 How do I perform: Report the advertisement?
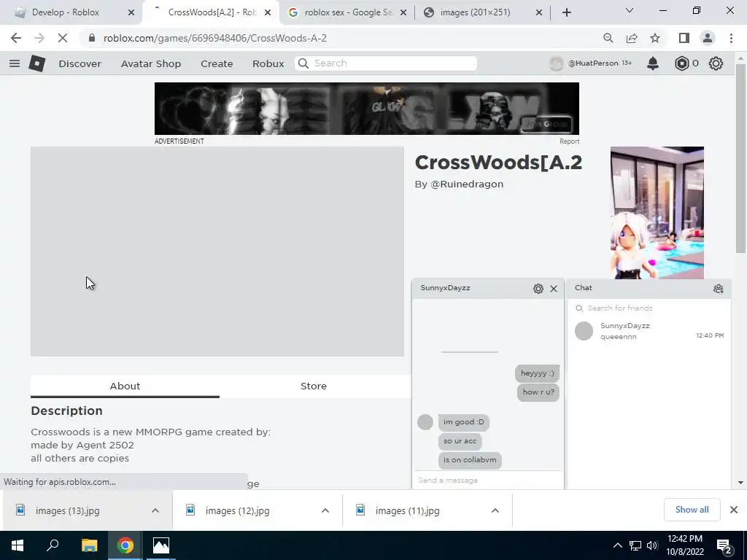coord(569,141)
